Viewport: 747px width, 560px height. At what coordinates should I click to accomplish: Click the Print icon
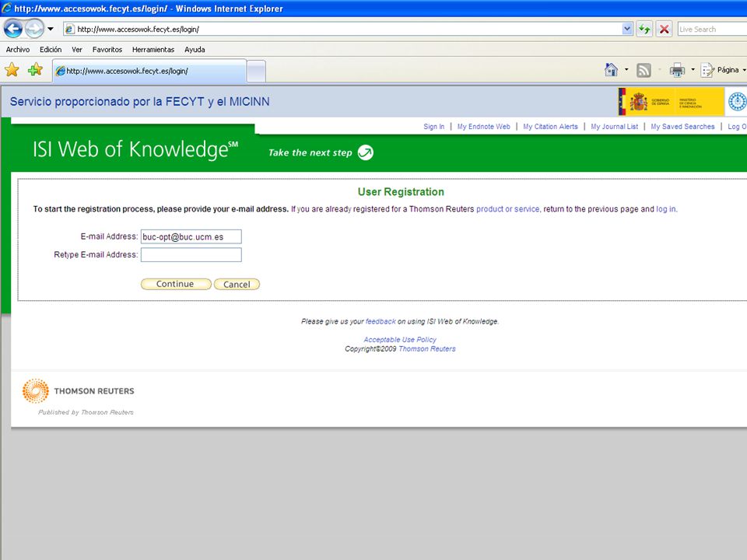(x=677, y=70)
